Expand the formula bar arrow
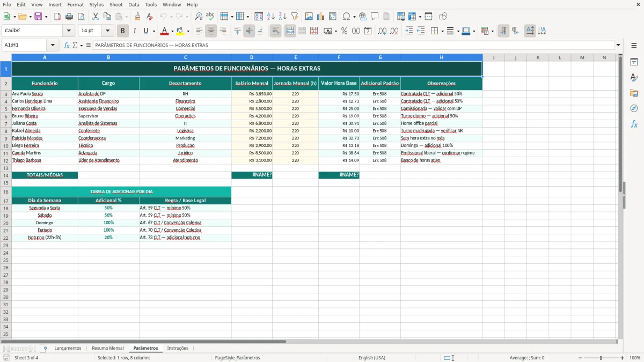The image size is (644, 362). [x=618, y=46]
